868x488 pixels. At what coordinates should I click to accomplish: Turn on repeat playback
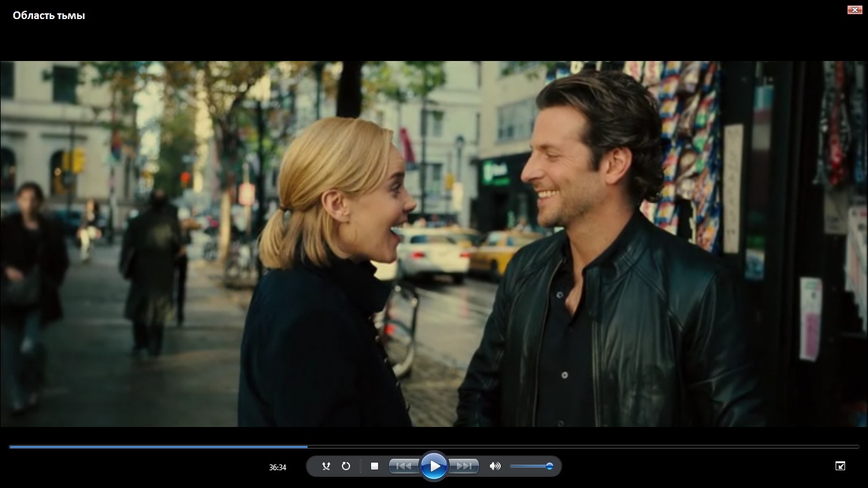[x=346, y=466]
